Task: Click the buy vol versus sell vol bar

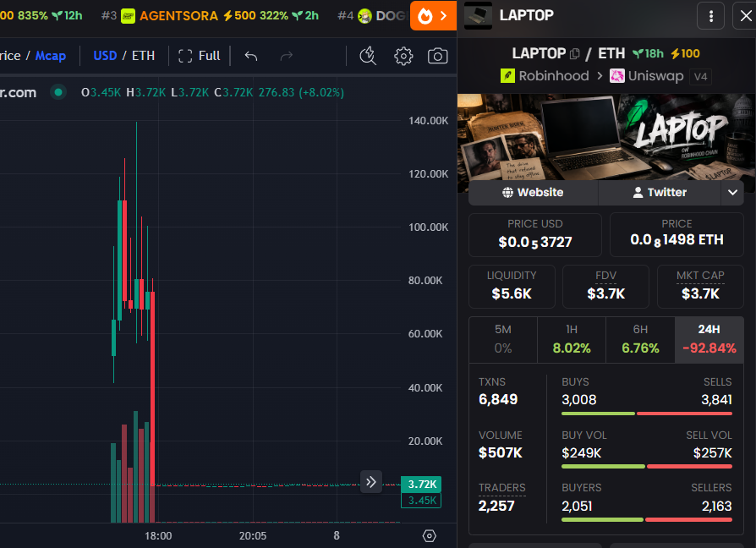Action: click(x=647, y=467)
